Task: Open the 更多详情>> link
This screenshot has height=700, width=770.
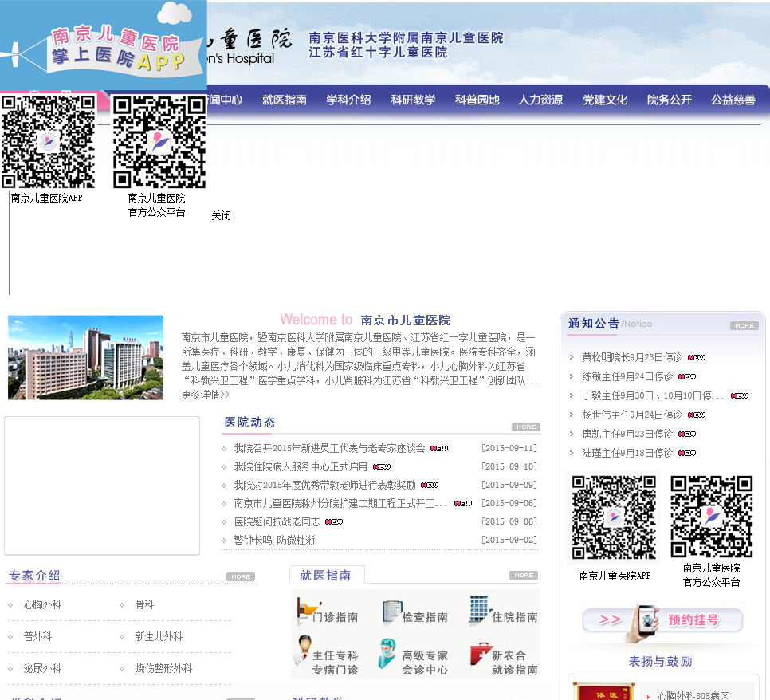Action: pos(206,395)
